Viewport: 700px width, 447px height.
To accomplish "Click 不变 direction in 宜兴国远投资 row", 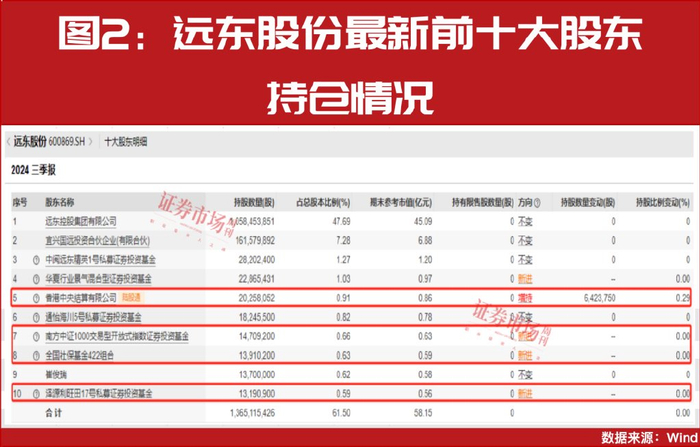I will [525, 241].
